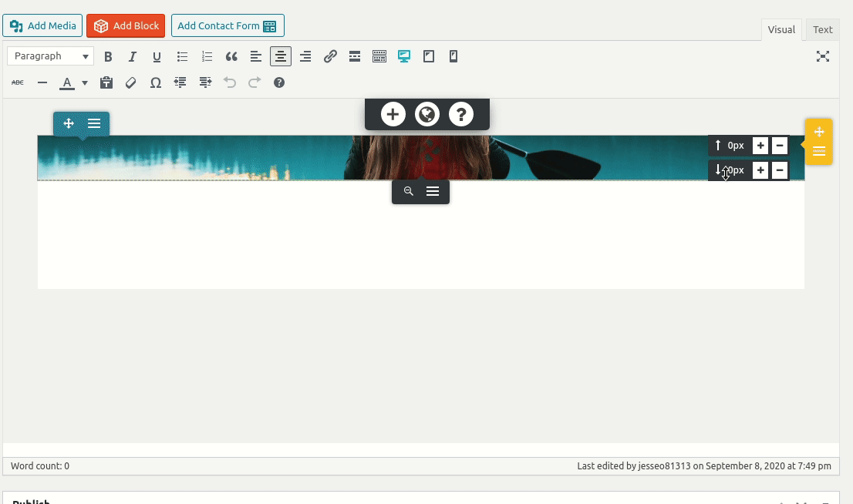Viewport: 853px width, 504px height.
Task: Click the globe icon in the dark bar
Action: [x=427, y=114]
